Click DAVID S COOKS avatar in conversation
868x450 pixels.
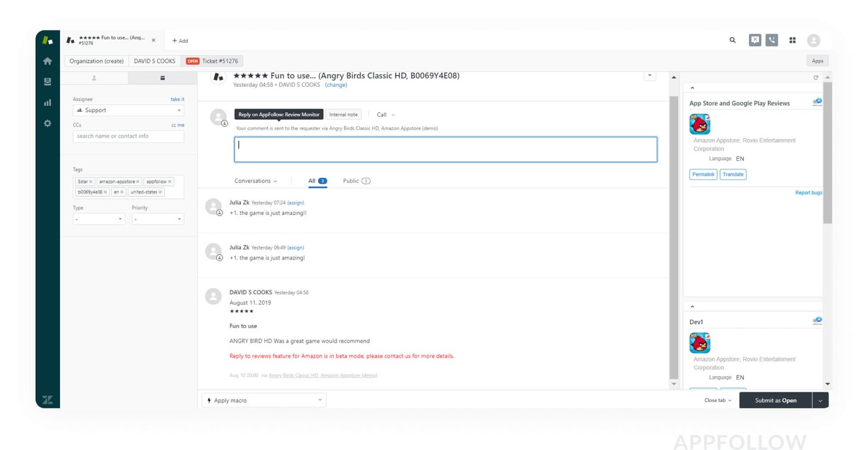213,296
